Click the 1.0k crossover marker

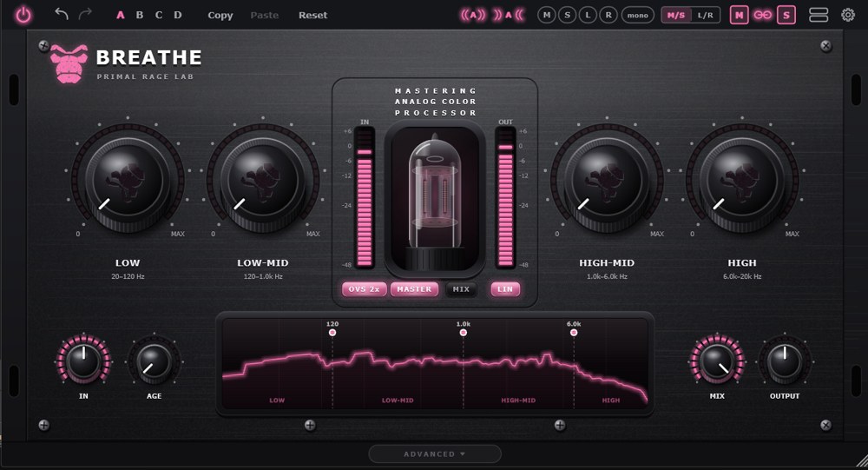point(464,332)
